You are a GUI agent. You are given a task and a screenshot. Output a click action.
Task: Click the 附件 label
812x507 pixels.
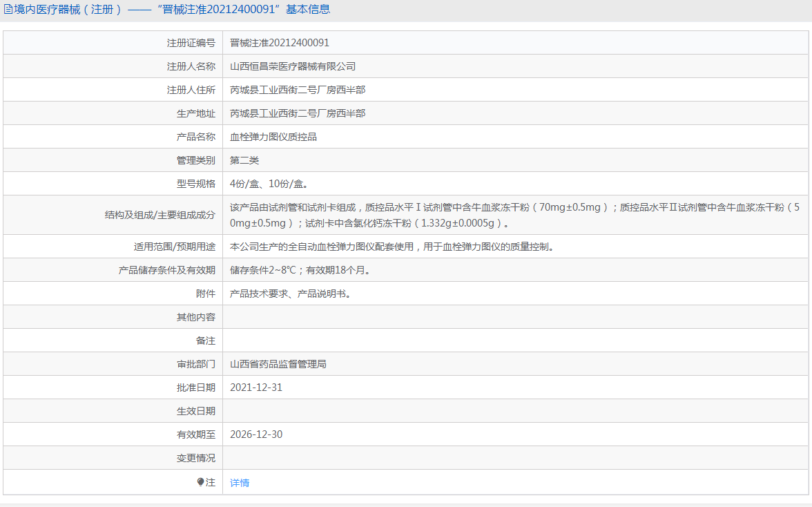click(x=206, y=294)
